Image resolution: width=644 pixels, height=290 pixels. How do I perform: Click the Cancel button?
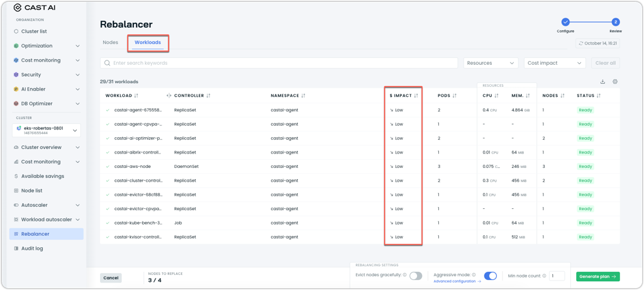pos(111,277)
